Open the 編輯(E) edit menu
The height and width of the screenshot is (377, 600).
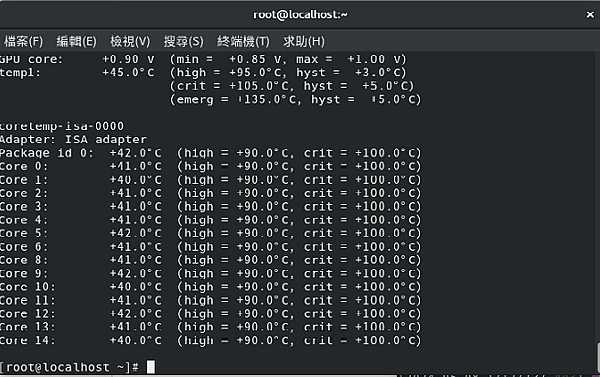coord(77,41)
